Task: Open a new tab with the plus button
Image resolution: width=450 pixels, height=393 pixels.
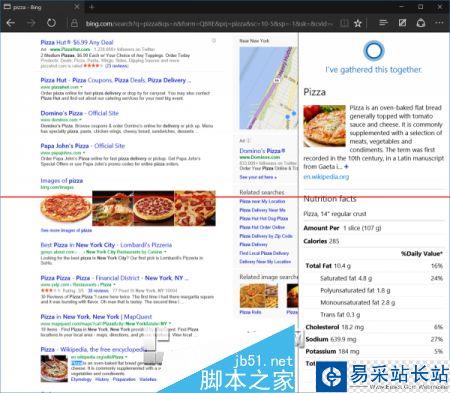Action: point(92,7)
